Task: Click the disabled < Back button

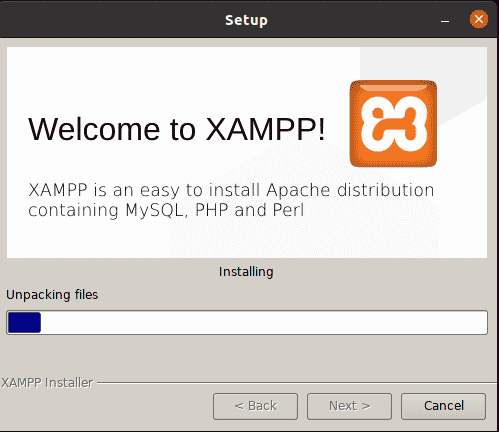Action: (x=255, y=406)
